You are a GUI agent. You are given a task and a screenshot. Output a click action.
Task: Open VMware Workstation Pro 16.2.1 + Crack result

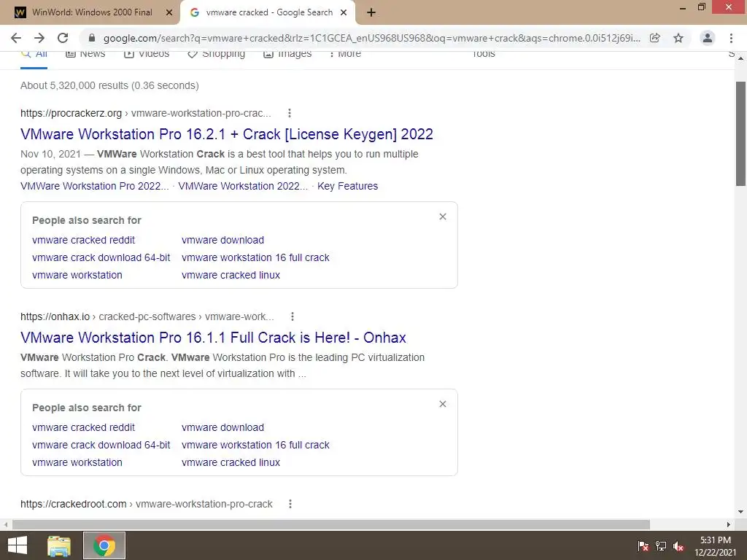(x=227, y=134)
